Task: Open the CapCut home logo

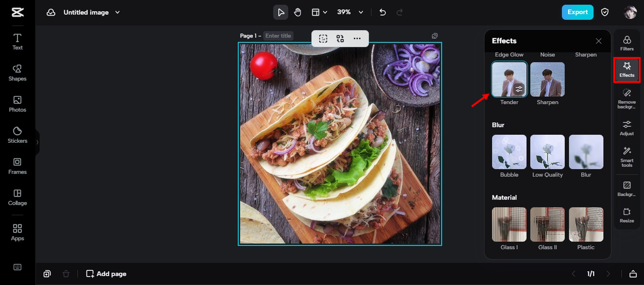Action: [x=18, y=12]
